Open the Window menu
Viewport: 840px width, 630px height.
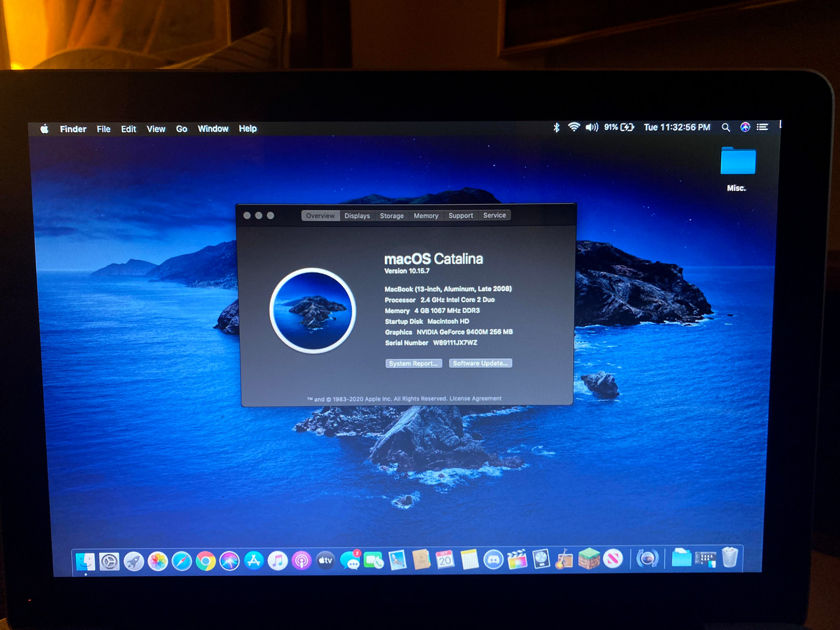point(213,128)
